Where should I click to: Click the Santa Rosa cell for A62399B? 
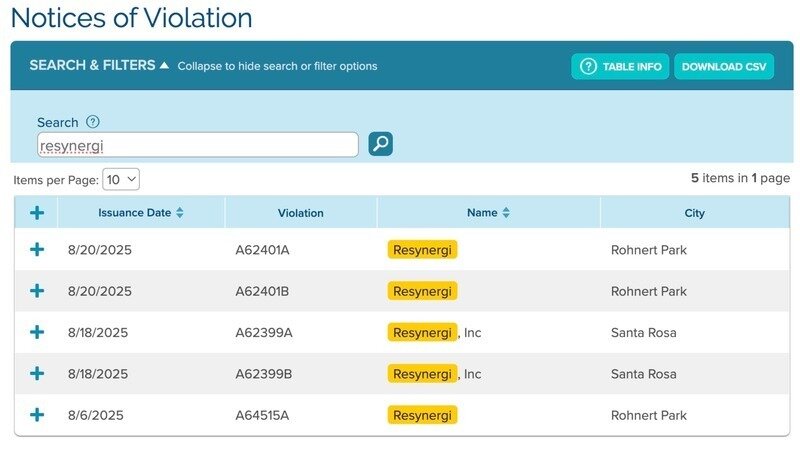(643, 374)
